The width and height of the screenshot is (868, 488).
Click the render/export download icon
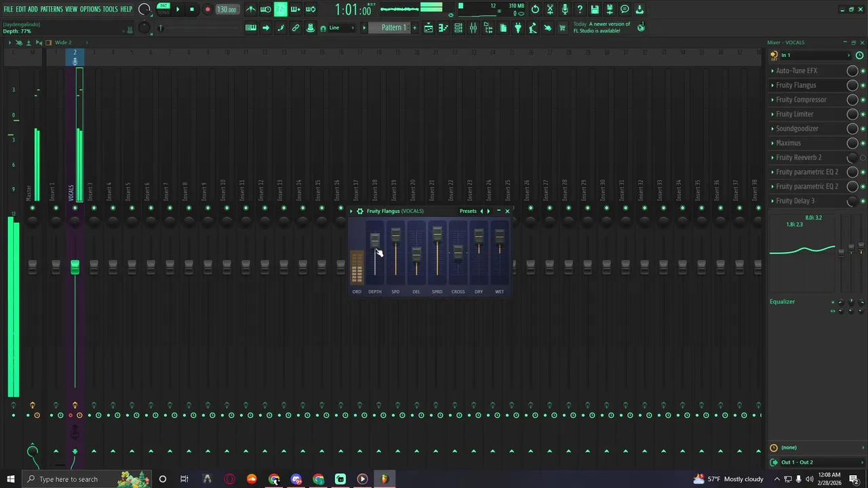[639, 9]
